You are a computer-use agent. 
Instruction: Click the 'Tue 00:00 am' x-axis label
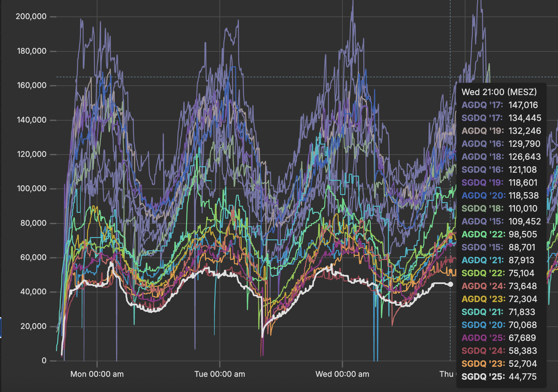coord(220,374)
